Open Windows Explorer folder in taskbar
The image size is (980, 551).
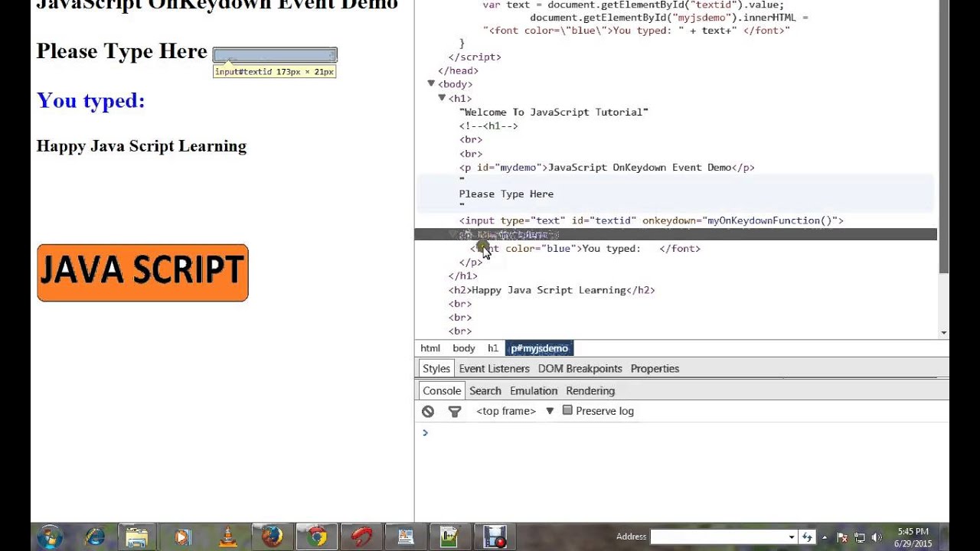137,536
